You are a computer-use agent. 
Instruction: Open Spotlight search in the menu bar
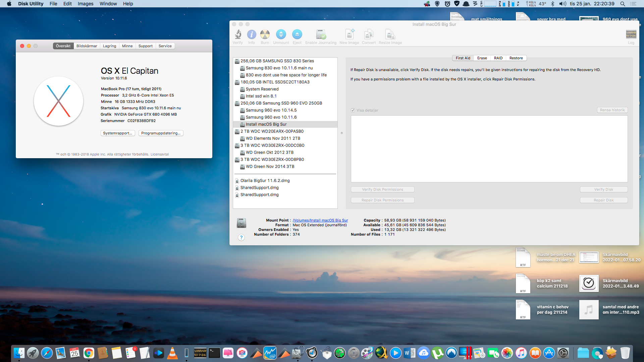click(x=623, y=4)
